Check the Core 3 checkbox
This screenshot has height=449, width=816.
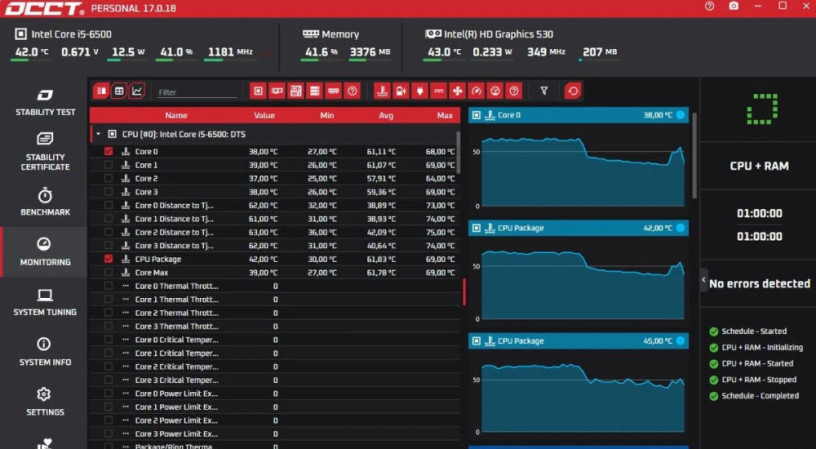[108, 192]
